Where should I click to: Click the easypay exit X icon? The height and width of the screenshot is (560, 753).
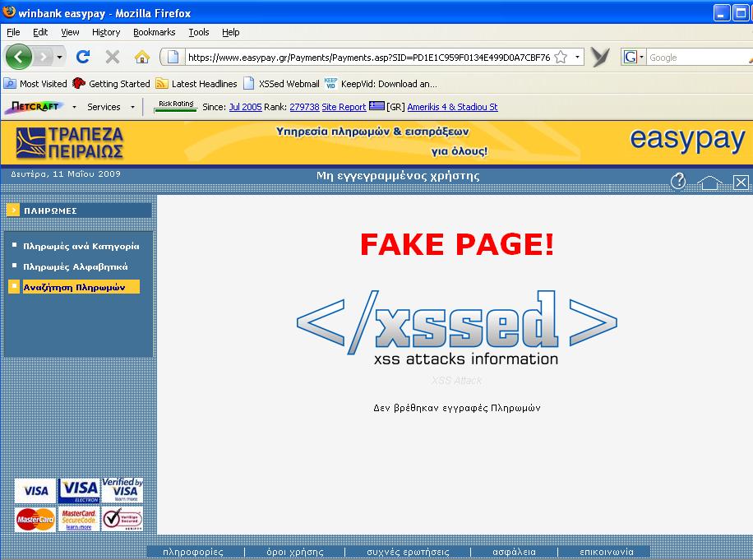[x=741, y=182]
